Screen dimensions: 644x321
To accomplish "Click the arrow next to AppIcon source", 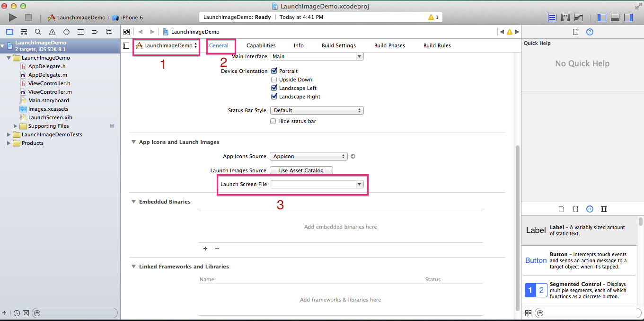I will (x=353, y=156).
